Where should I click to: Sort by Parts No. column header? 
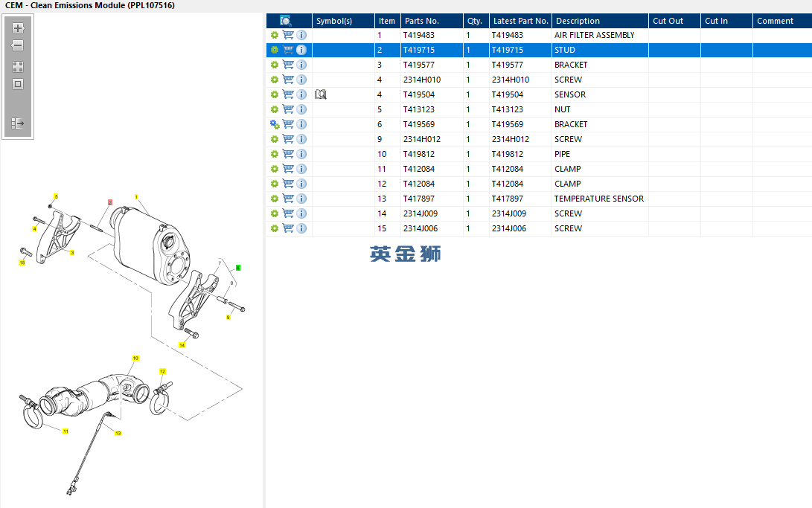(432, 21)
